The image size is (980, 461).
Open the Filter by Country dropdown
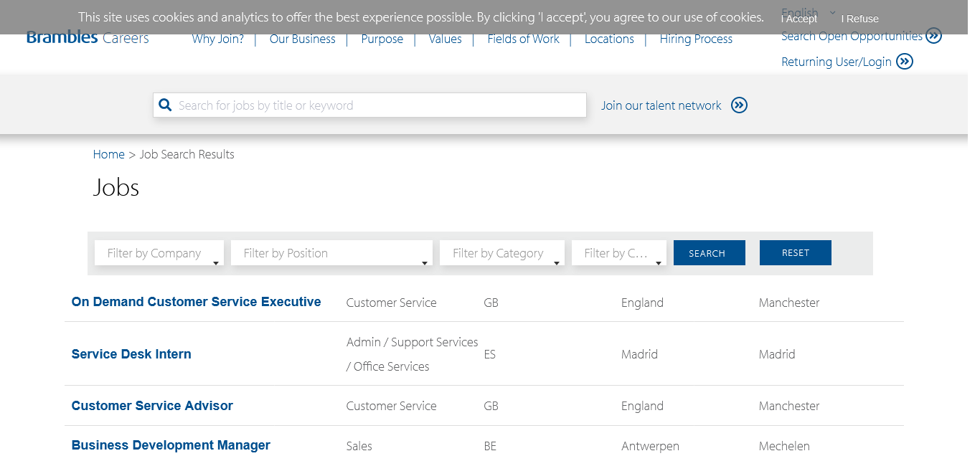[618, 253]
